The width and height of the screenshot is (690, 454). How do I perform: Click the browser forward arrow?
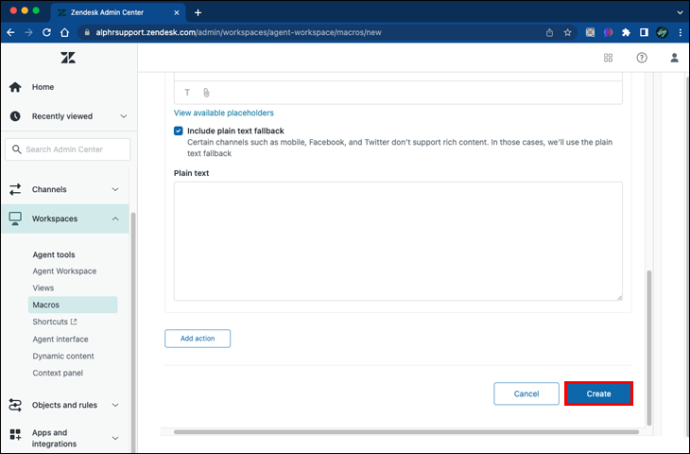click(x=29, y=33)
